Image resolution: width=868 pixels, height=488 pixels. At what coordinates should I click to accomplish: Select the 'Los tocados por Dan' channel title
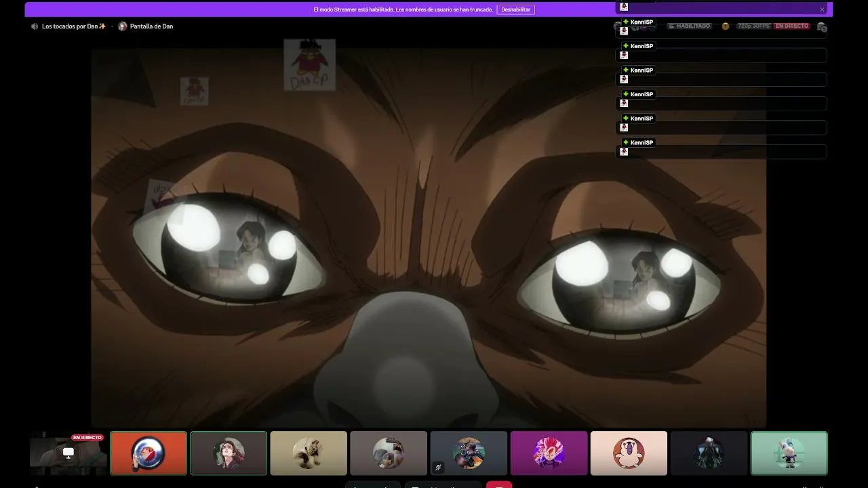tap(74, 26)
